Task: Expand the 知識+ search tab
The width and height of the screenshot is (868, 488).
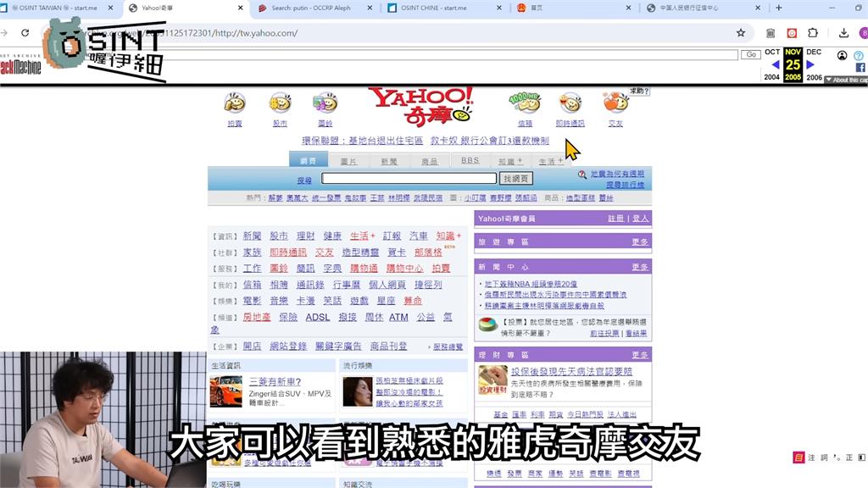Action: (x=509, y=161)
